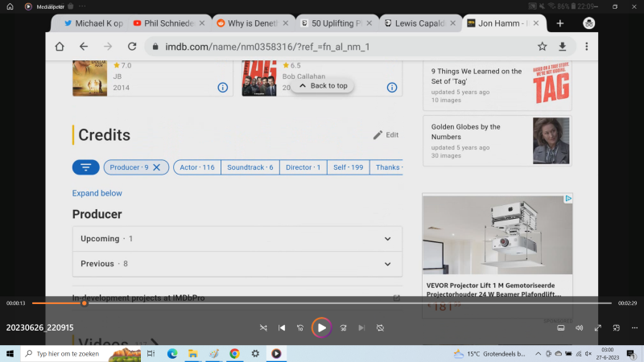Viewport: 644px width, 362px height.
Task: Reload the IMDb page
Action: 132,47
